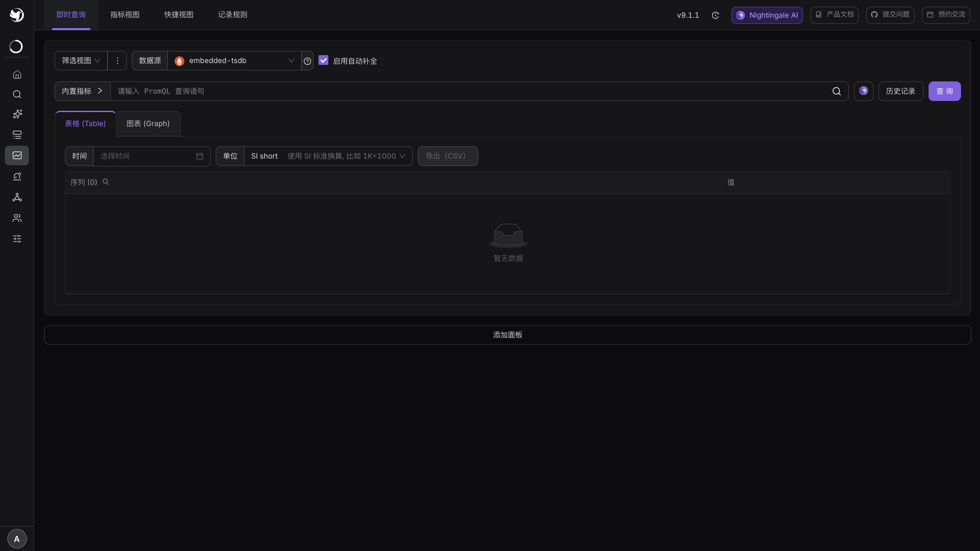Open the search icon in sidebar
This screenshot has width=980, height=551.
(x=17, y=94)
